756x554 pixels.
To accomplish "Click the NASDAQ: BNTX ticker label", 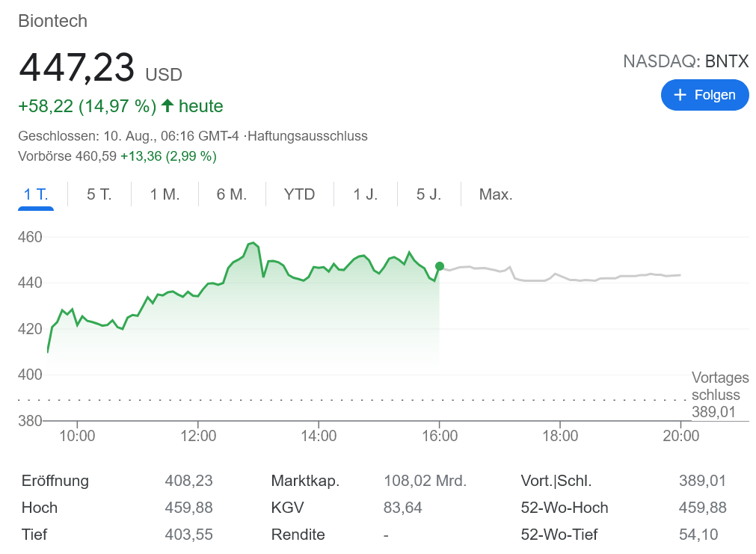I will click(686, 61).
